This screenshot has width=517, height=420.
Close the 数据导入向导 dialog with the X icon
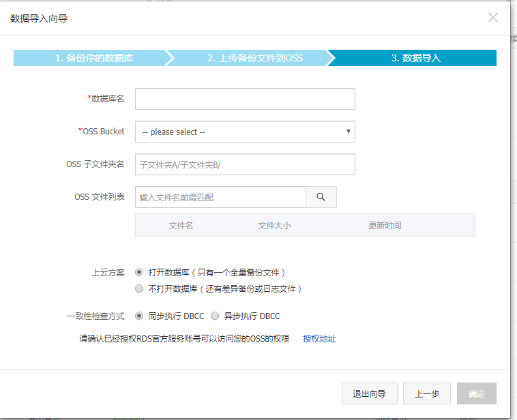pyautogui.click(x=493, y=18)
